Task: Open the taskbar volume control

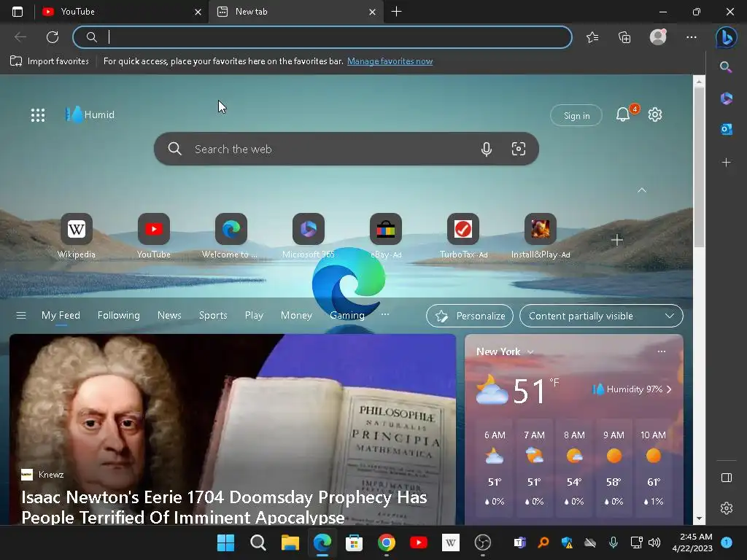Action: 654,542
